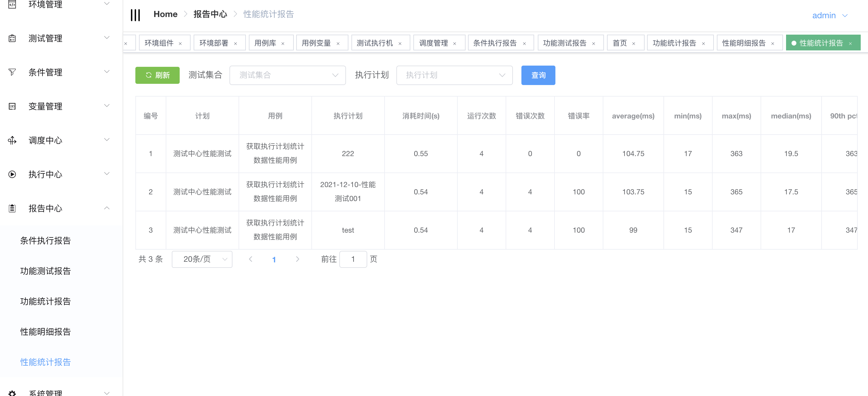Image resolution: width=868 pixels, height=396 pixels.
Task: Open the 执行计划 dropdown
Action: point(454,75)
